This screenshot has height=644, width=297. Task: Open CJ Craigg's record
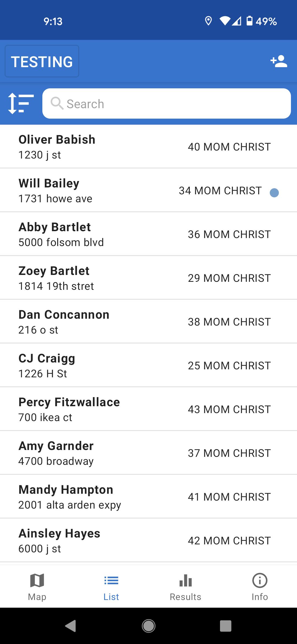point(148,365)
